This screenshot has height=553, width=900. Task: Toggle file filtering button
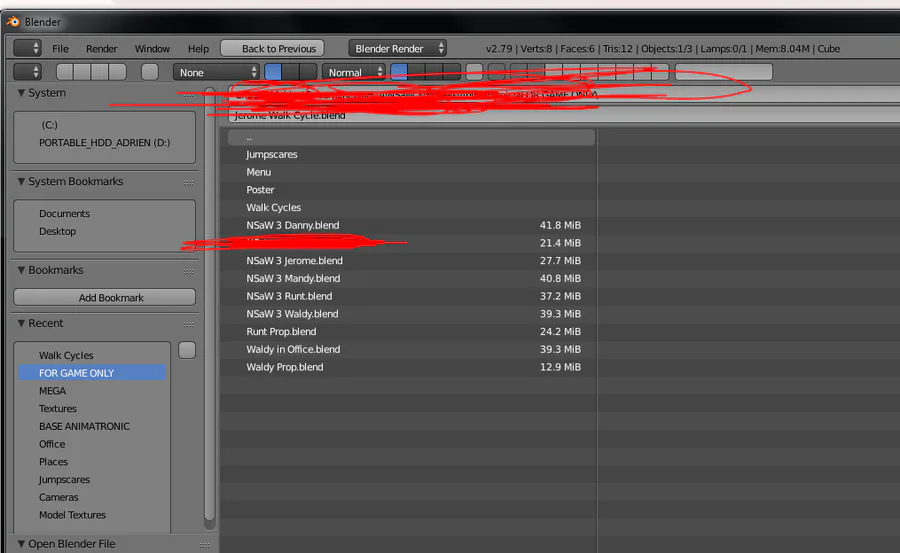(x=496, y=72)
